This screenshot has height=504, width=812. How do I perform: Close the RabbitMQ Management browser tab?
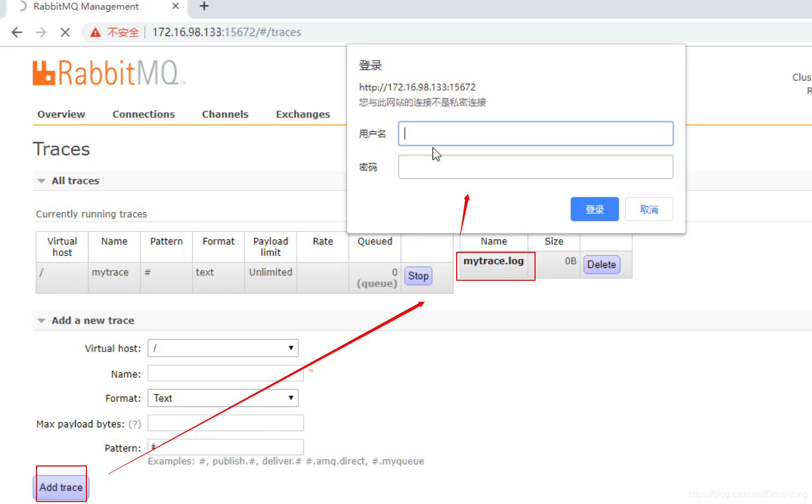(175, 6)
